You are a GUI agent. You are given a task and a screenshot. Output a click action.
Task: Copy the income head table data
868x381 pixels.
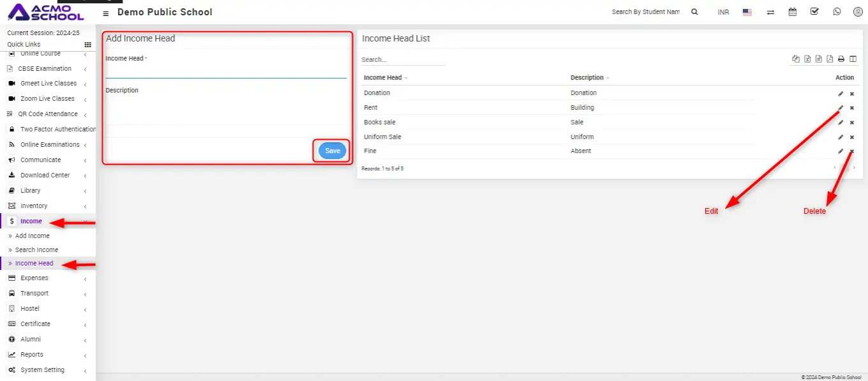tap(796, 59)
